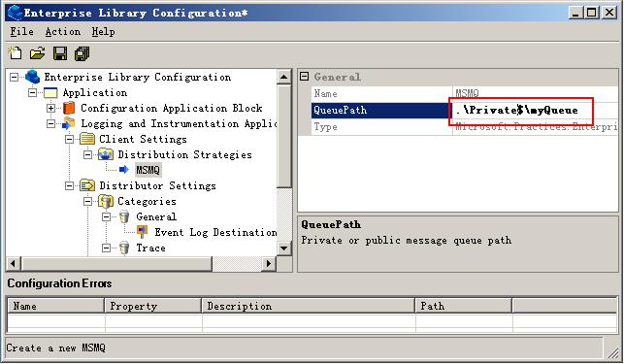Open the File menu
Viewport: 624px width, 364px height.
[x=22, y=31]
